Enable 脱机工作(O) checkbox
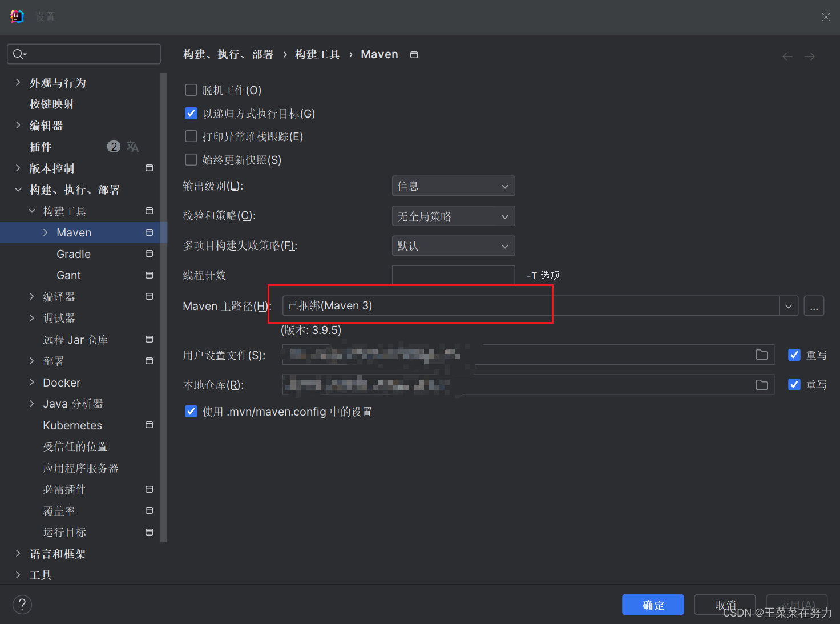Viewport: 840px width, 624px height. tap(191, 90)
